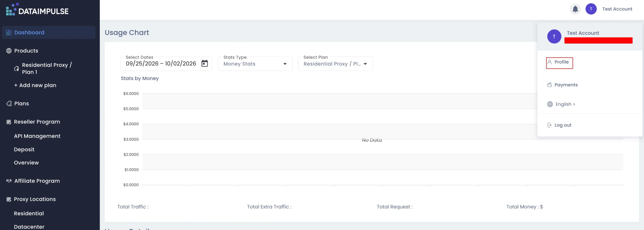This screenshot has width=644, height=230.
Task: Open the Overview page
Action: [x=26, y=163]
